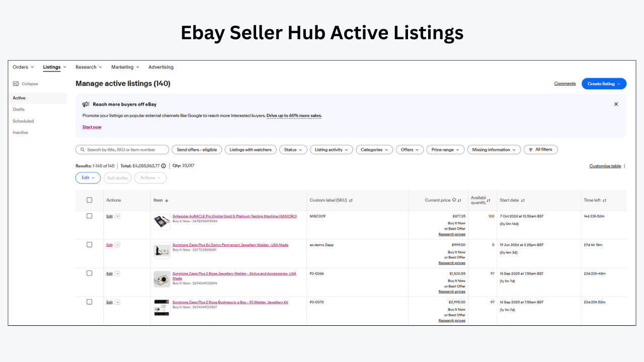Click the search magnifier icon
Viewport: 644px width, 362px height.
(x=83, y=150)
